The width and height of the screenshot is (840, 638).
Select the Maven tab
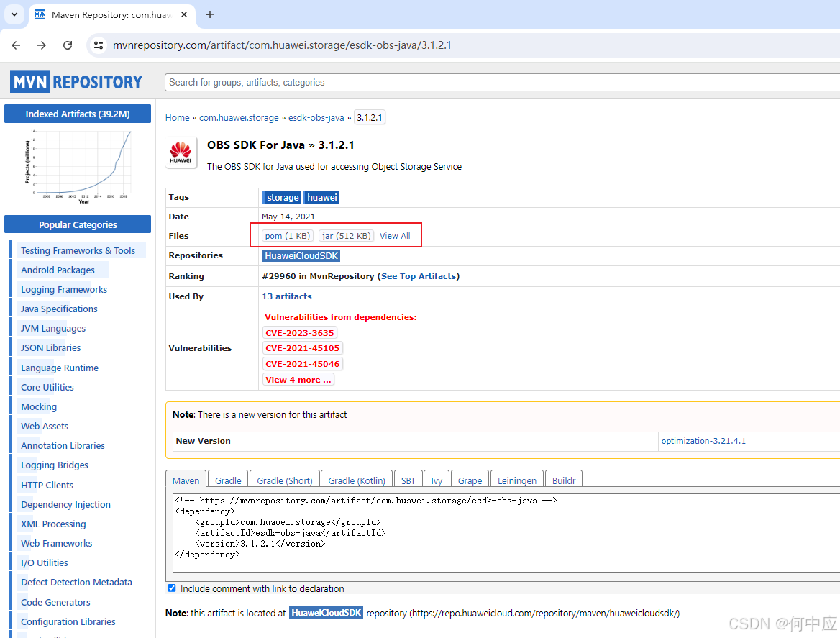(x=186, y=480)
